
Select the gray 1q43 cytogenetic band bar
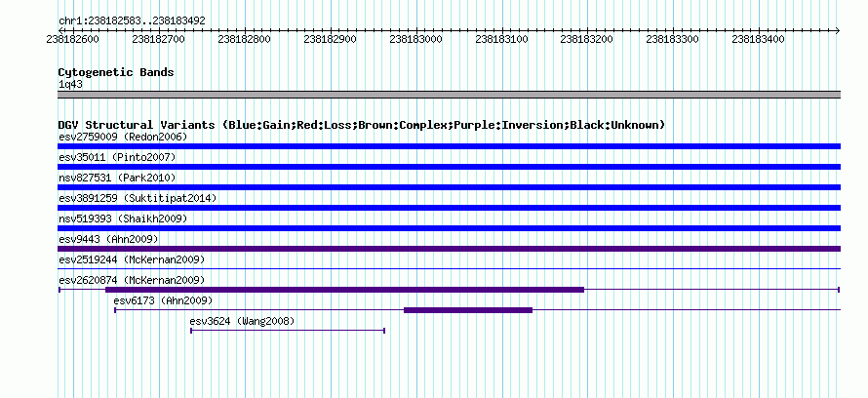click(x=449, y=95)
